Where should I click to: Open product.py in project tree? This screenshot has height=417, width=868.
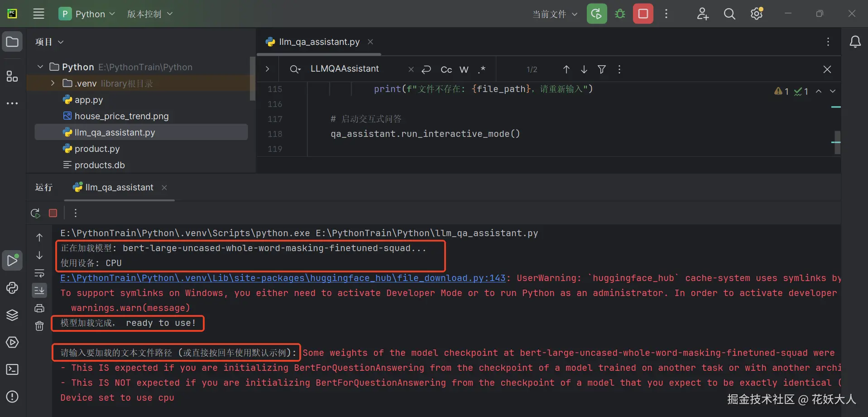pos(97,149)
